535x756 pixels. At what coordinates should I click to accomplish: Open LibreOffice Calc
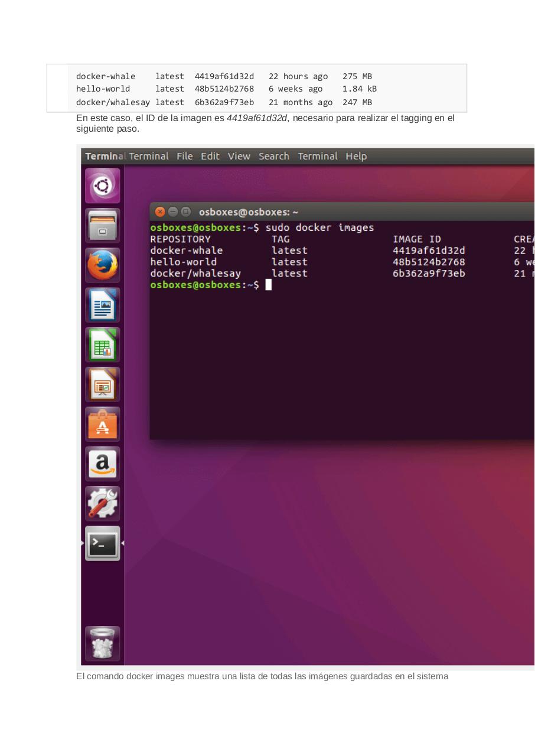coord(102,344)
